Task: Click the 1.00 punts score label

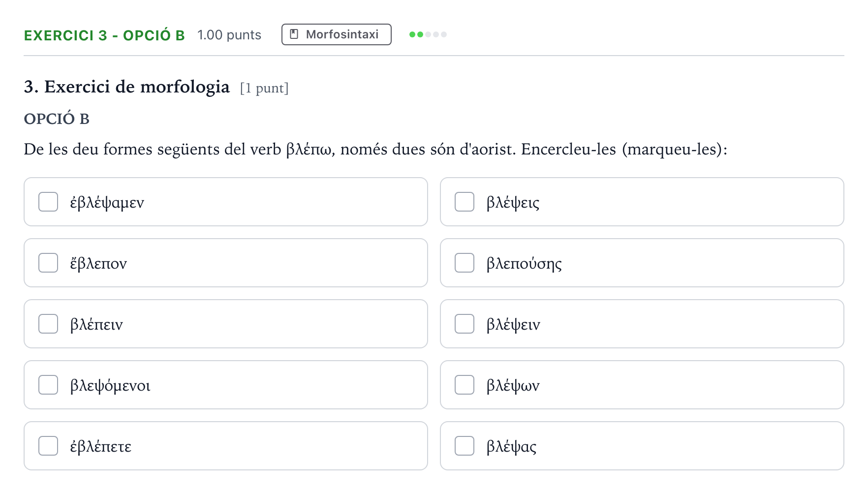Action: tap(229, 35)
